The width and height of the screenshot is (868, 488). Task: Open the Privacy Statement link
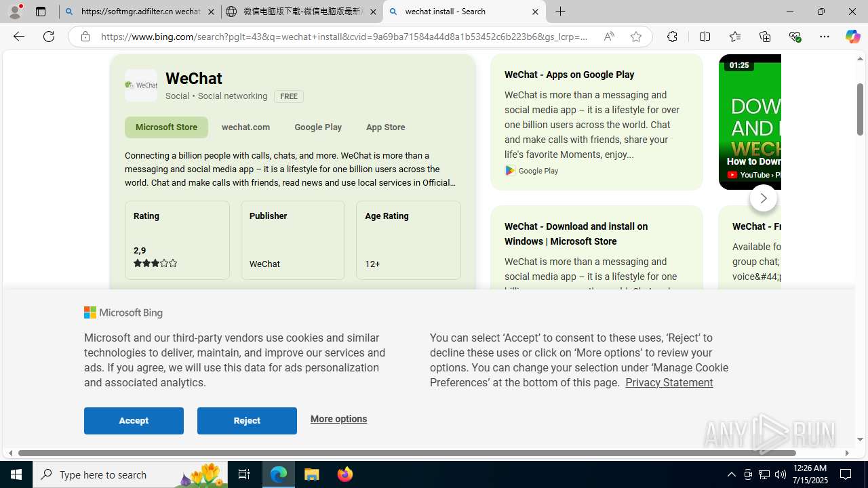click(x=669, y=382)
